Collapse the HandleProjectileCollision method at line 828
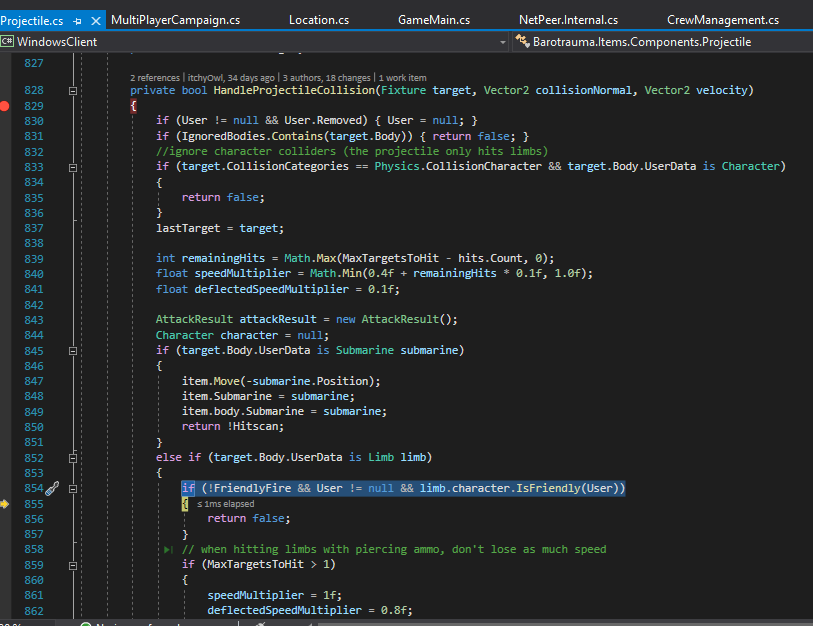The height and width of the screenshot is (626, 813). (x=73, y=91)
